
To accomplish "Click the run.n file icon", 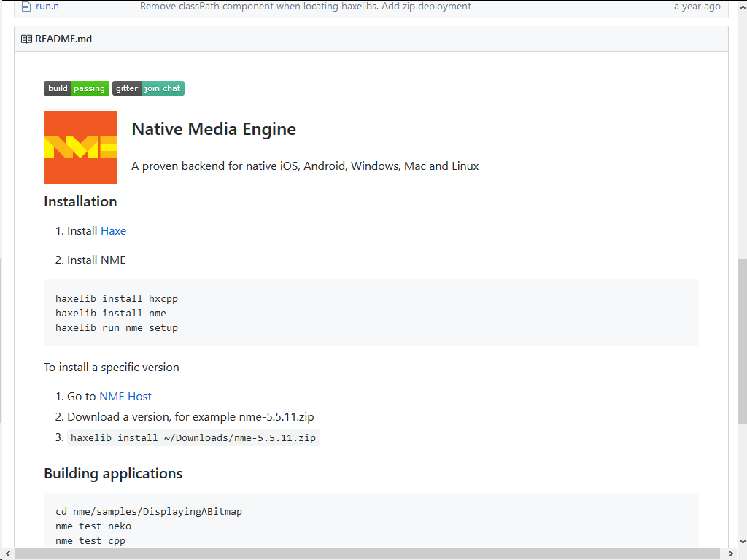I will tap(26, 7).
